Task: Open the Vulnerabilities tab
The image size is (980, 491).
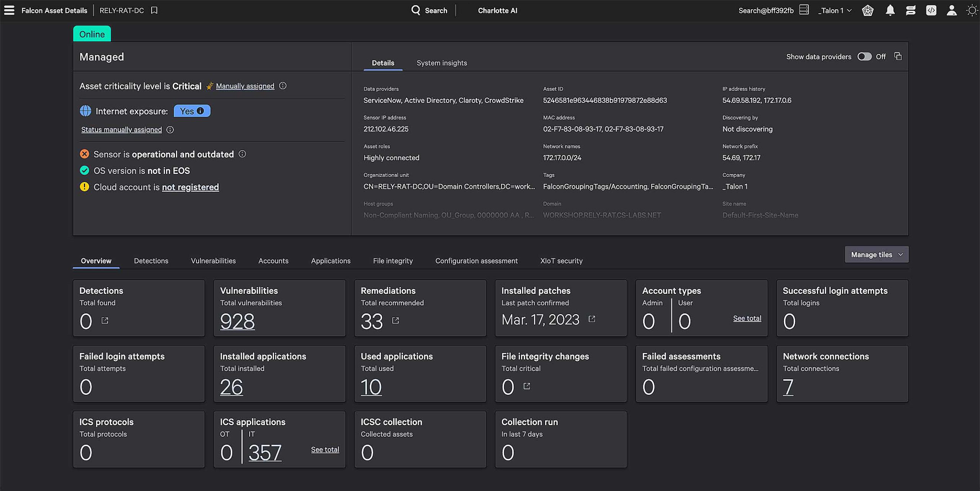Action: click(213, 261)
